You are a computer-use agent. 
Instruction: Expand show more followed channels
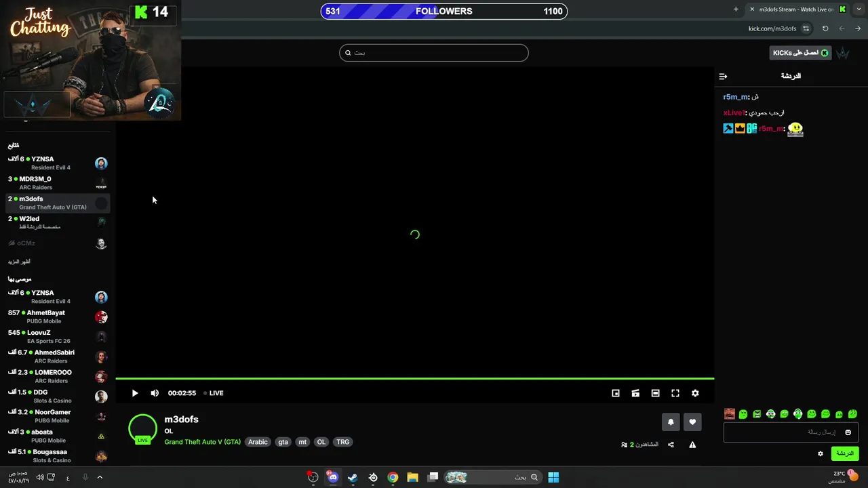[x=19, y=262]
